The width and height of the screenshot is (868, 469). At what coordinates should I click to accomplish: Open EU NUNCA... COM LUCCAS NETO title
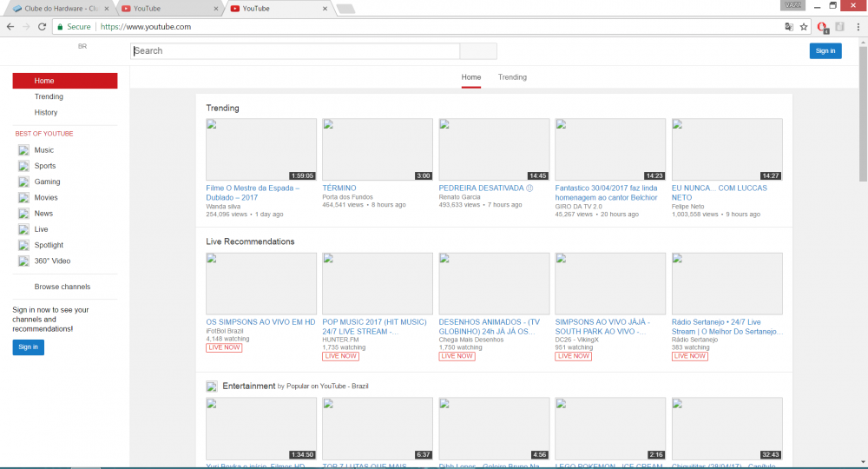pyautogui.click(x=719, y=193)
